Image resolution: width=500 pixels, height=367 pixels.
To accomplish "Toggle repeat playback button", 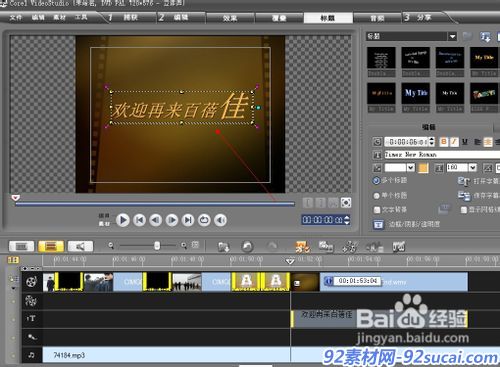I will (x=204, y=220).
